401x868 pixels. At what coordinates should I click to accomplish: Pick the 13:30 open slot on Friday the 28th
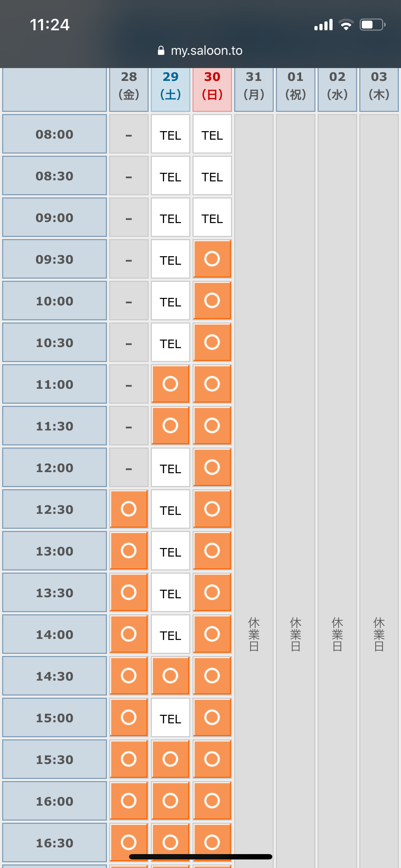click(129, 592)
